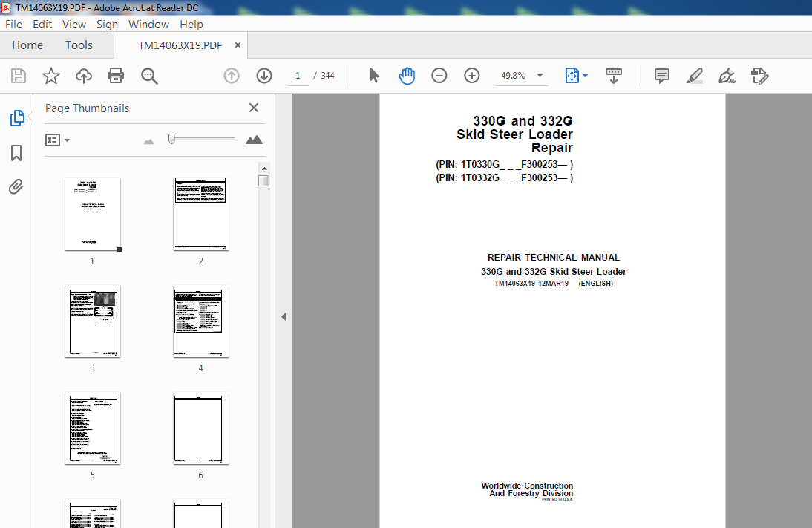Click the Save file icon

[x=19, y=76]
